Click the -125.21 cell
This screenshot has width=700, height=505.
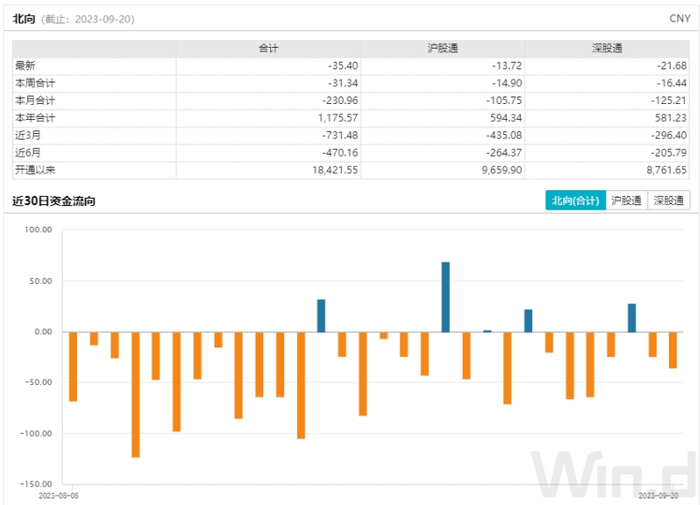[668, 100]
